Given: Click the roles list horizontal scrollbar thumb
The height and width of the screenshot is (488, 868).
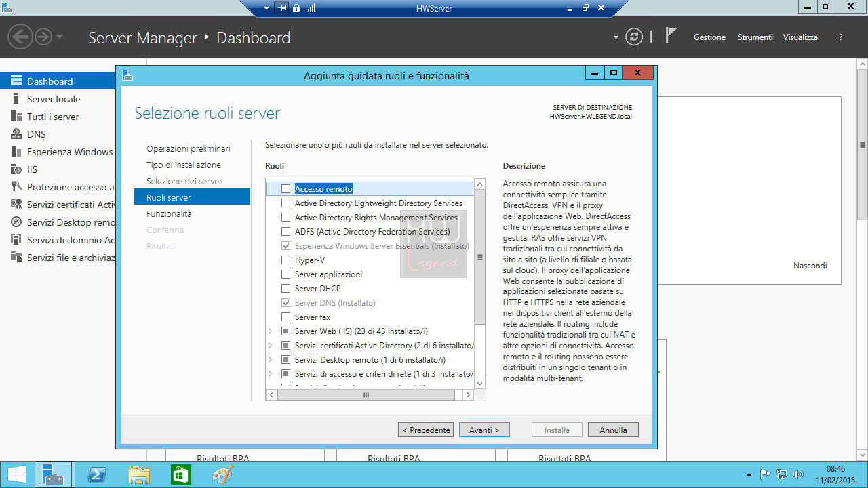Looking at the screenshot, I should pyautogui.click(x=366, y=394).
